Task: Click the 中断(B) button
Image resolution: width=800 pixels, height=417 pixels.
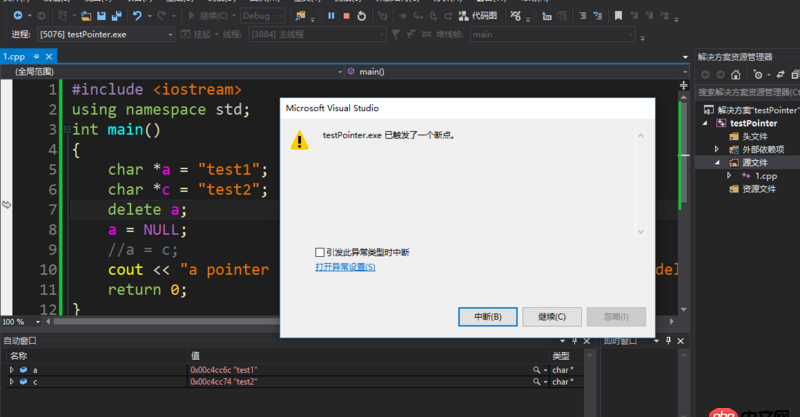Action: [x=488, y=316]
